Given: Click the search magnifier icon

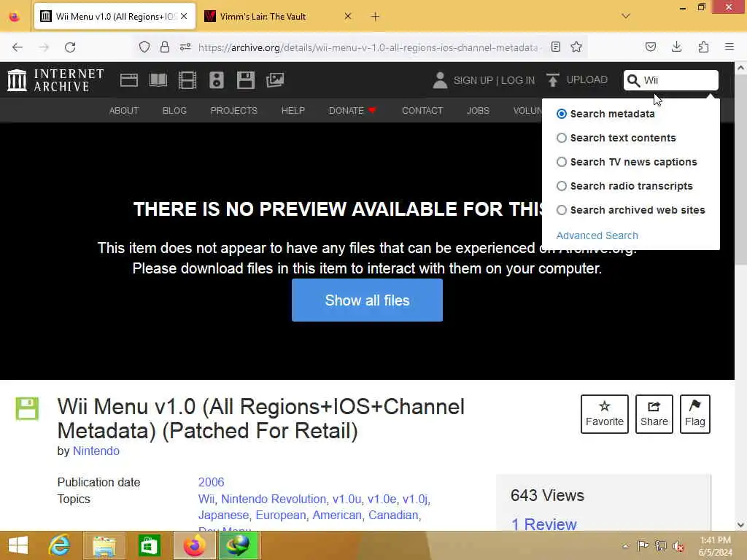Looking at the screenshot, I should pyautogui.click(x=633, y=80).
